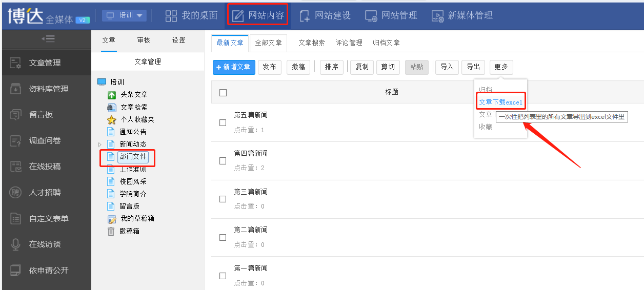This screenshot has width=644, height=290.
Task: Click the 博达全媒体 logo
Action: 49,16
